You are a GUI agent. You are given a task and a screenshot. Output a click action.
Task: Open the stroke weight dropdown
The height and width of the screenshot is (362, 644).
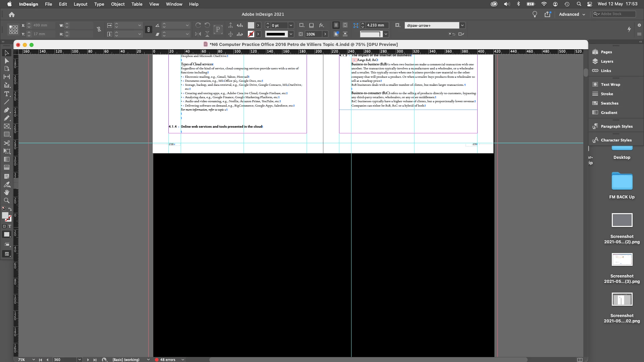(x=291, y=25)
